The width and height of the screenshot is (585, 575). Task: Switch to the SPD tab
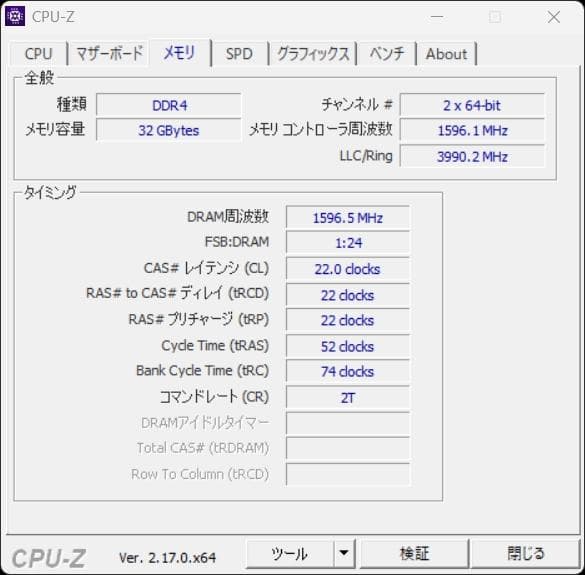pyautogui.click(x=239, y=54)
